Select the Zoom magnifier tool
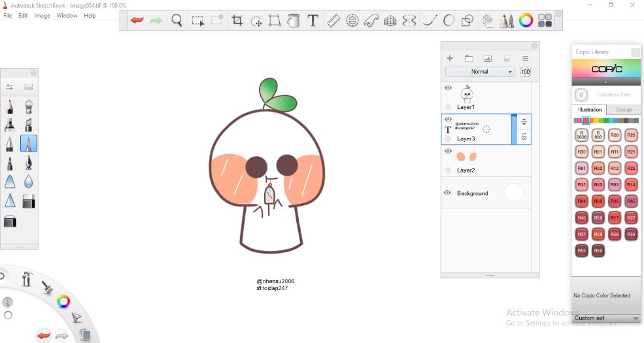The image size is (644, 343). (177, 21)
